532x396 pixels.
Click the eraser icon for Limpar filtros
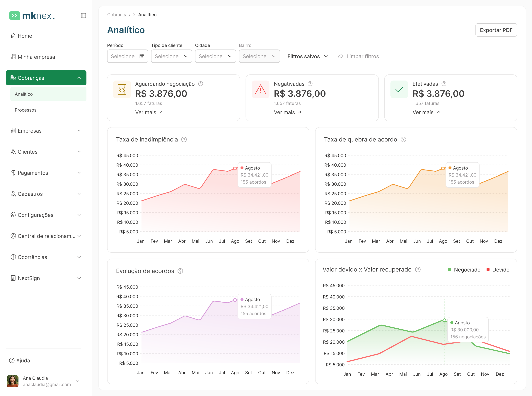(x=341, y=56)
